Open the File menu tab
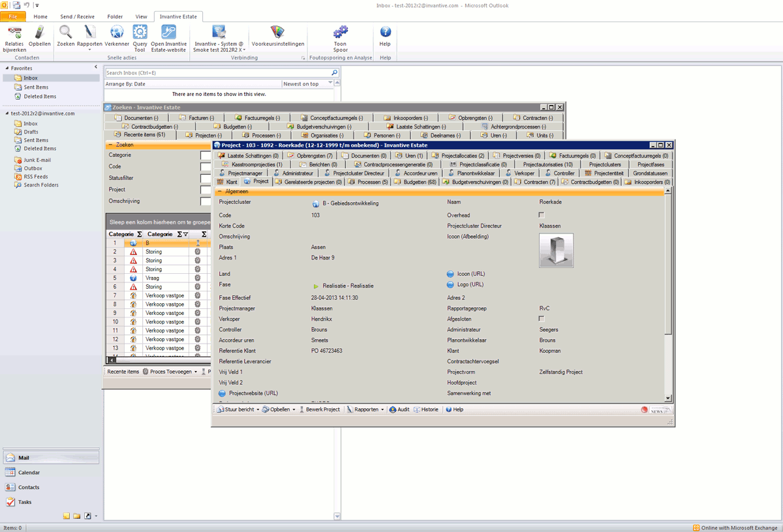Screen dimensions: 783x532 coord(13,16)
